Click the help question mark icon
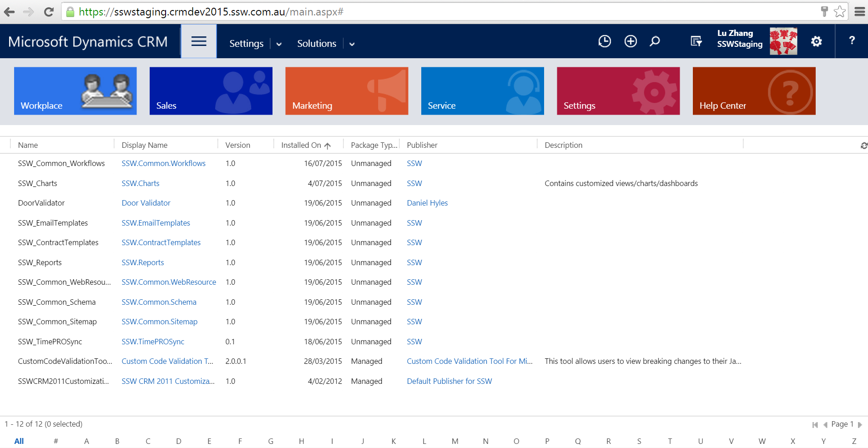Image resolution: width=868 pixels, height=448 pixels. click(x=852, y=40)
